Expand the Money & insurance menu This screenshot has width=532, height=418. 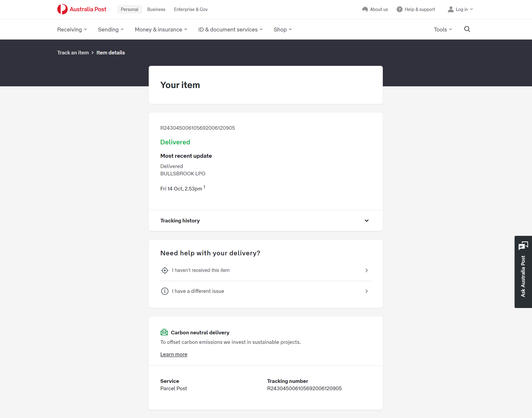point(161,30)
